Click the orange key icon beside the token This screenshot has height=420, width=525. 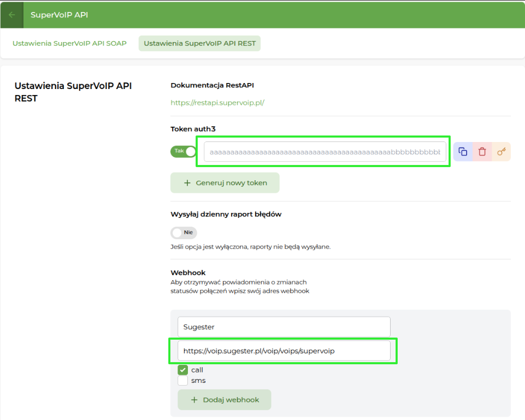[501, 152]
